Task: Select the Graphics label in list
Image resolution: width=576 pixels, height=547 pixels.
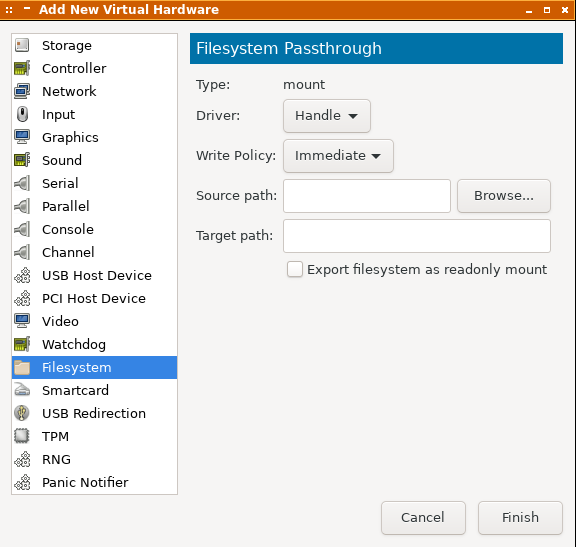Action: point(70,137)
